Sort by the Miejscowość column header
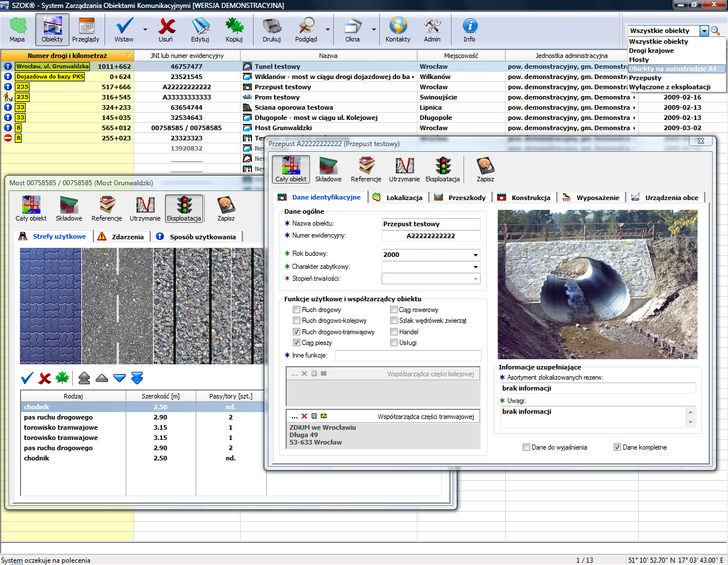This screenshot has width=728, height=565. click(x=461, y=56)
